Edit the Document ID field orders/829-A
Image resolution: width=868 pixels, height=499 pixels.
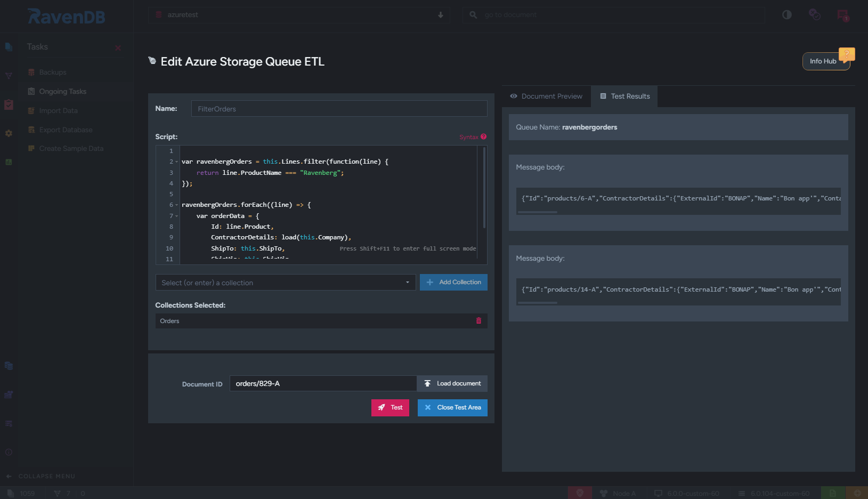(x=323, y=384)
